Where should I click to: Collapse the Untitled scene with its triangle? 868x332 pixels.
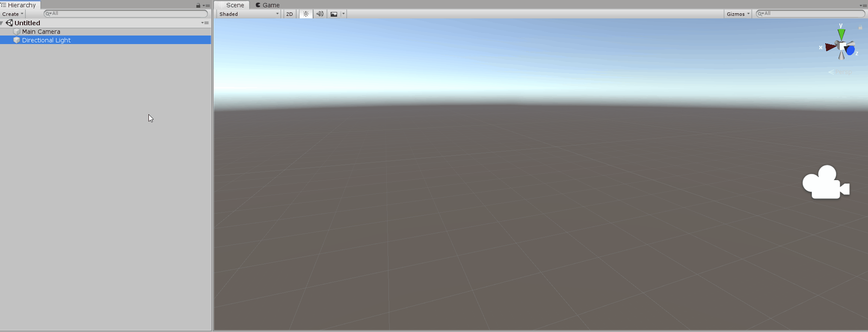pos(2,23)
